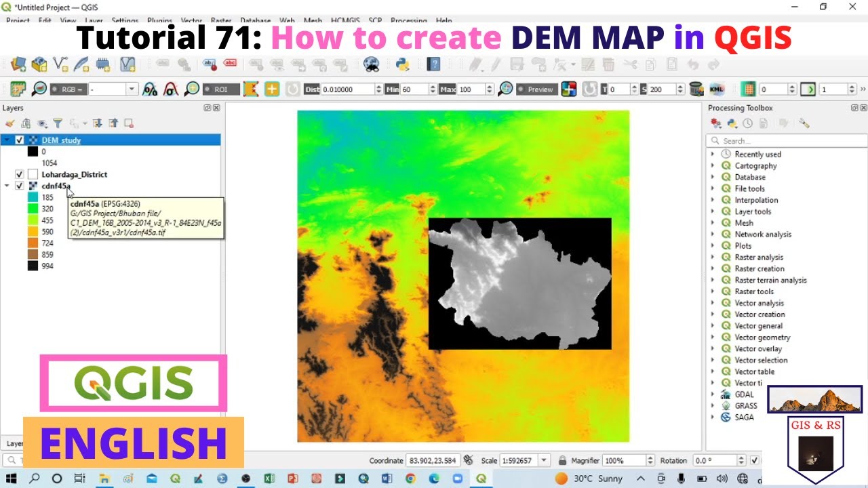Collapse the cdnf45a layer legend
Image resolution: width=868 pixels, height=488 pixels.
click(x=7, y=186)
